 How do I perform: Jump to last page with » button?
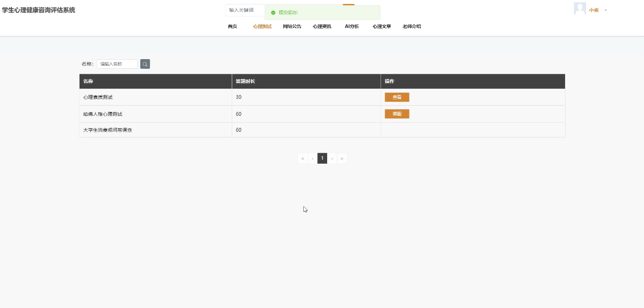click(342, 159)
